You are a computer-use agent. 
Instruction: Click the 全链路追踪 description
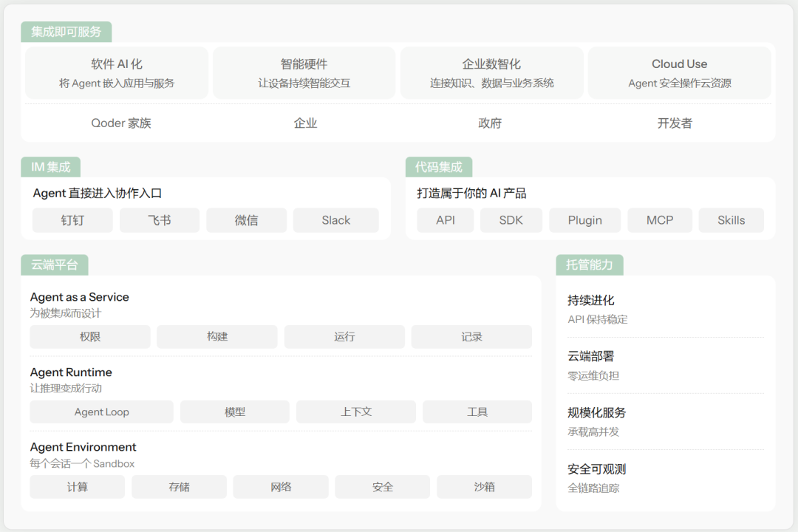593,488
